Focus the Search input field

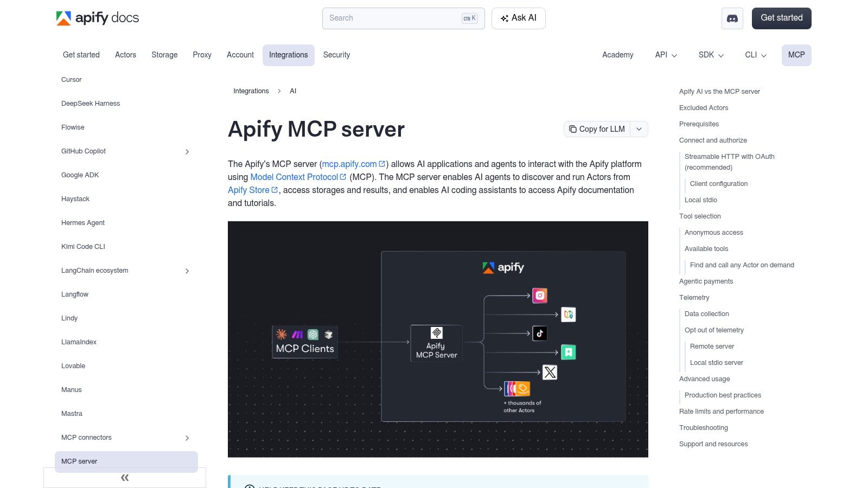(x=404, y=18)
